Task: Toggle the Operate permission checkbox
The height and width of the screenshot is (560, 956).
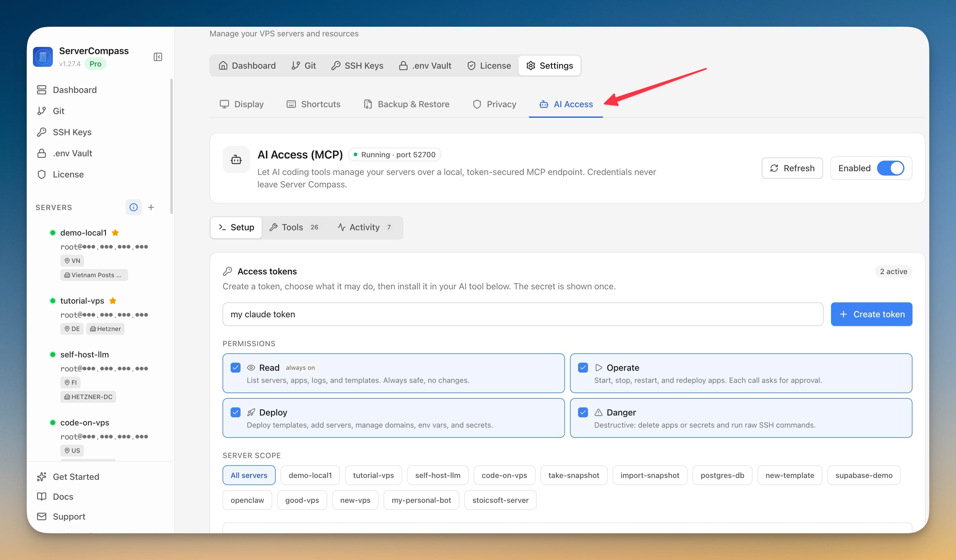Action: pyautogui.click(x=583, y=368)
